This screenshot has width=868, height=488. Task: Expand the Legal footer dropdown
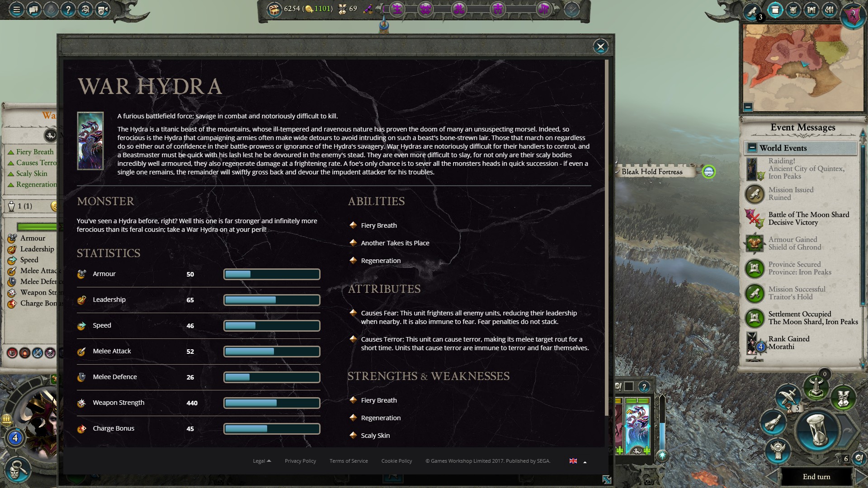(262, 461)
